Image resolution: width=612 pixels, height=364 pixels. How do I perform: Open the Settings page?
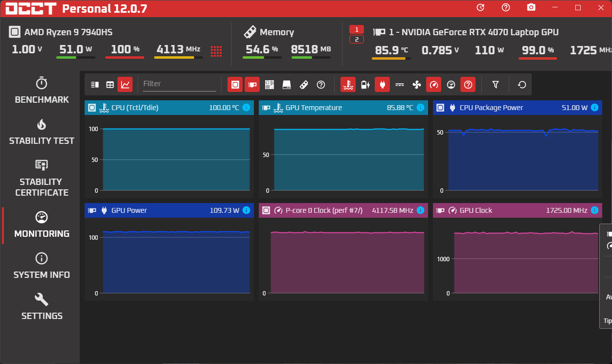point(42,307)
